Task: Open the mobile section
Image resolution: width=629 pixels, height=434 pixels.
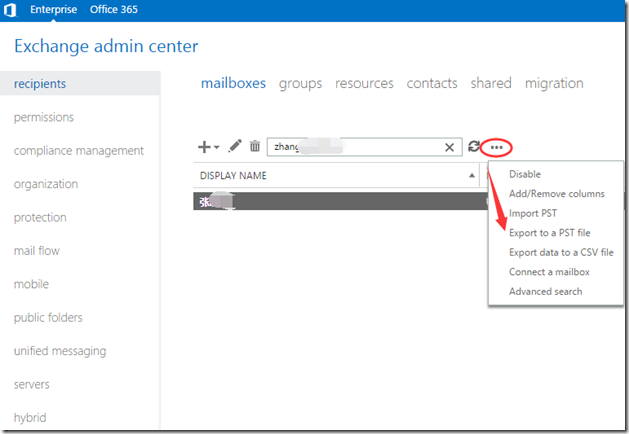Action: (x=31, y=284)
